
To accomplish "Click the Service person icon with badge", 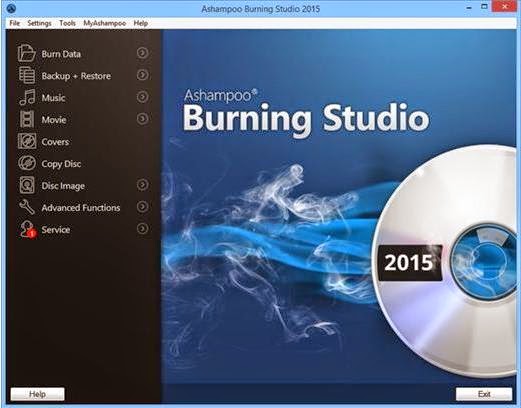I will [27, 229].
